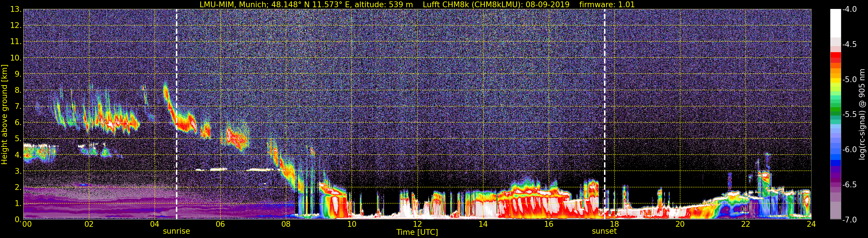This screenshot has width=868, height=238.
Task: Click the 'Time [UTC]' axis title
Action: click(x=417, y=232)
